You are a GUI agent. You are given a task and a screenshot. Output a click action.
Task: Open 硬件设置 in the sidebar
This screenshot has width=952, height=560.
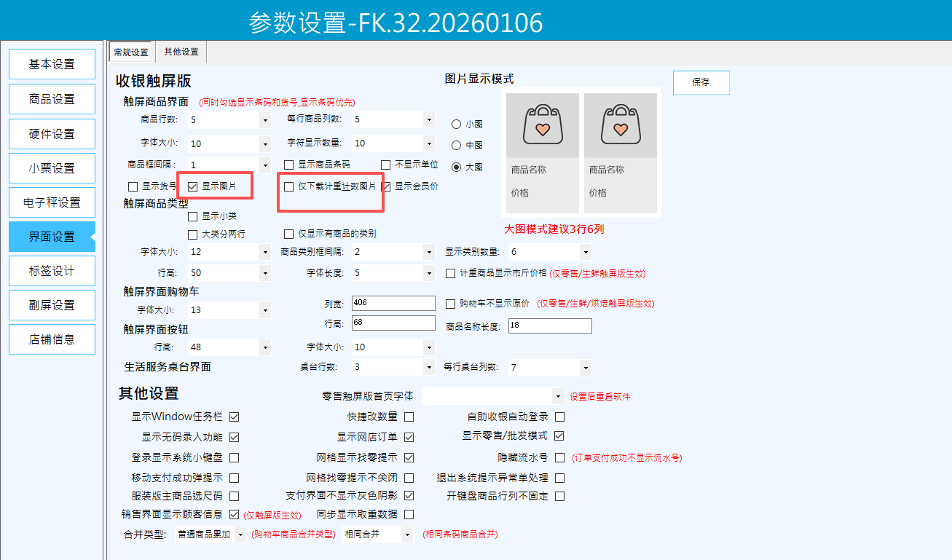tap(52, 134)
